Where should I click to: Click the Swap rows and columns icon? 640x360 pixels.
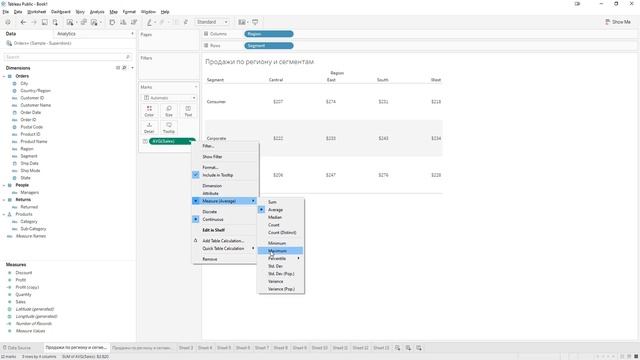coord(112,22)
